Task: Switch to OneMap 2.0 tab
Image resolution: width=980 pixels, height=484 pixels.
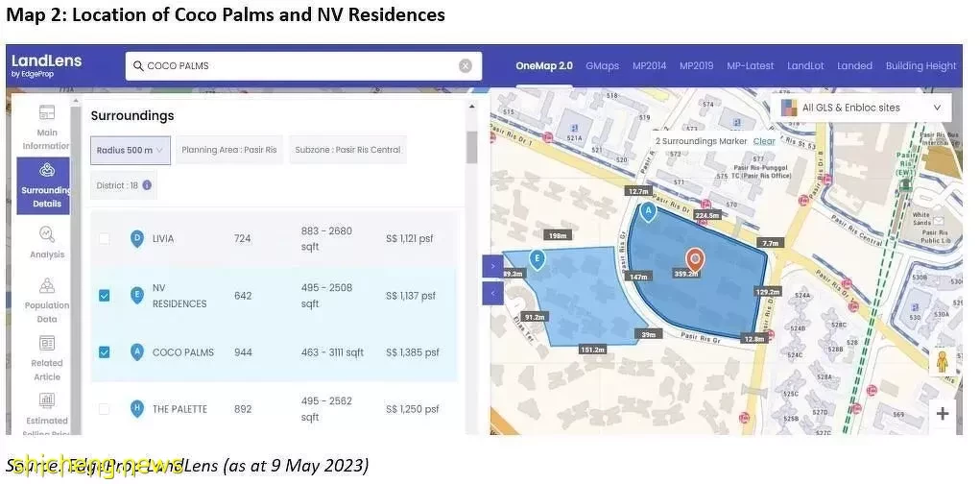Action: [x=543, y=65]
